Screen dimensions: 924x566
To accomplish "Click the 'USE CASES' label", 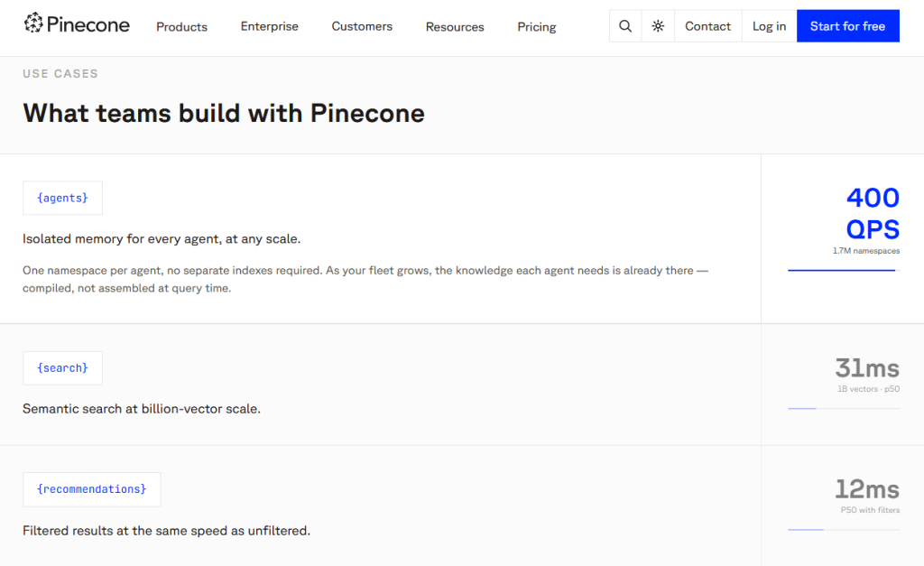I will (x=60, y=74).
